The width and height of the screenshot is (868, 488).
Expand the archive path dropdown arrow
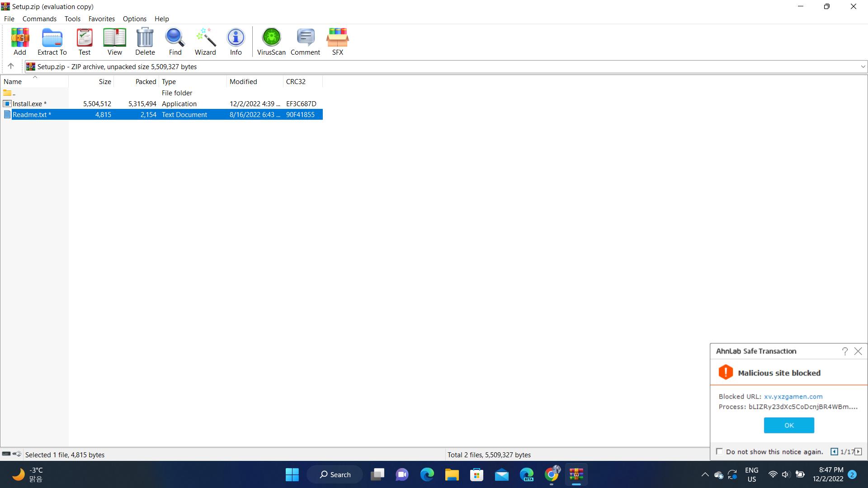pos(863,67)
